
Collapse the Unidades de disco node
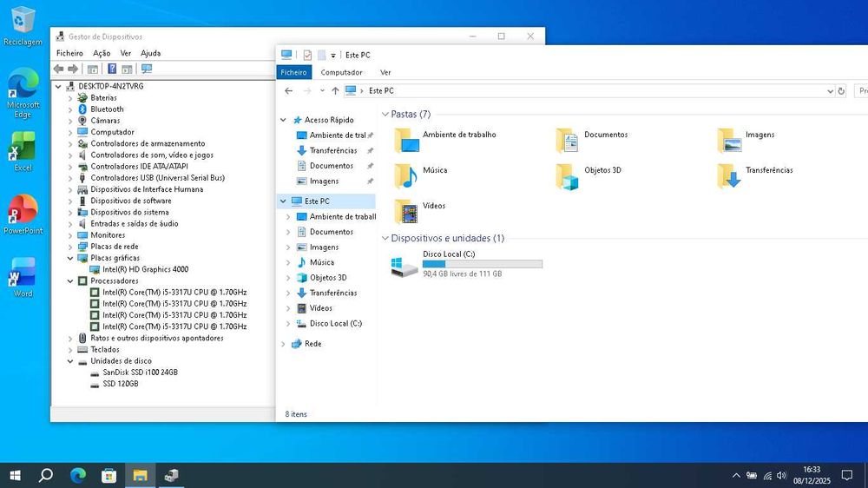(x=70, y=361)
